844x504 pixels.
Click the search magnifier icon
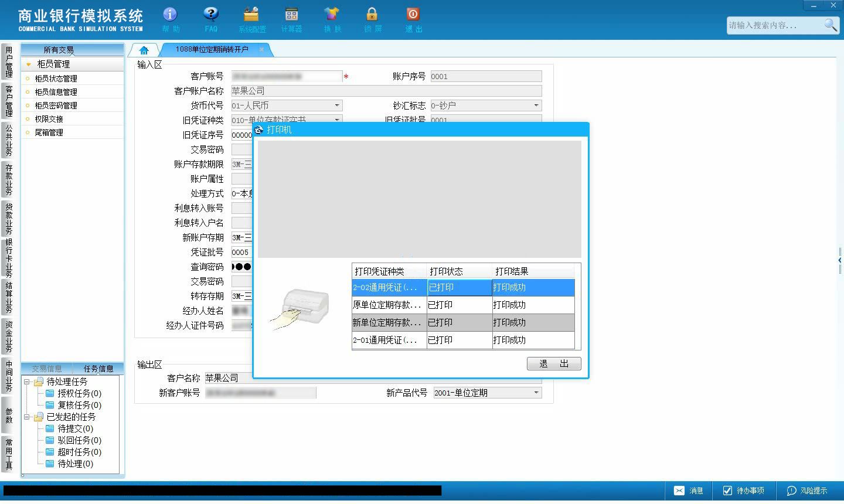click(x=831, y=25)
